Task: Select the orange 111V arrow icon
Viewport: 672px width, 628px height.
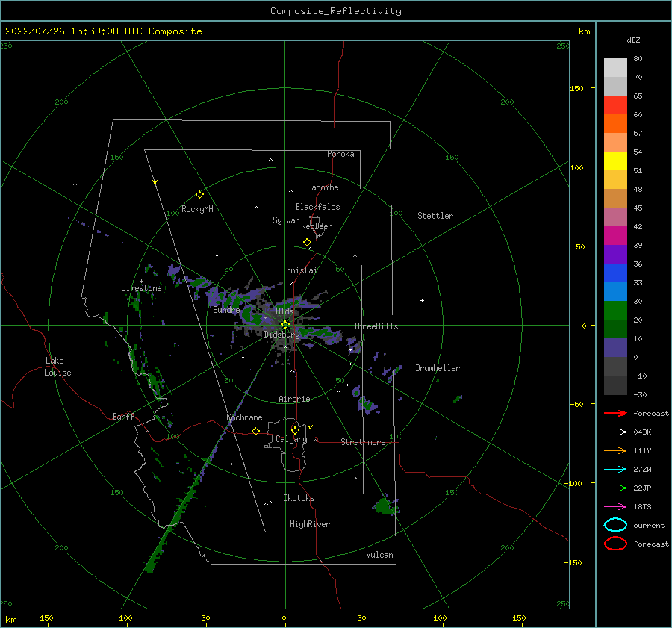Action: (x=615, y=450)
